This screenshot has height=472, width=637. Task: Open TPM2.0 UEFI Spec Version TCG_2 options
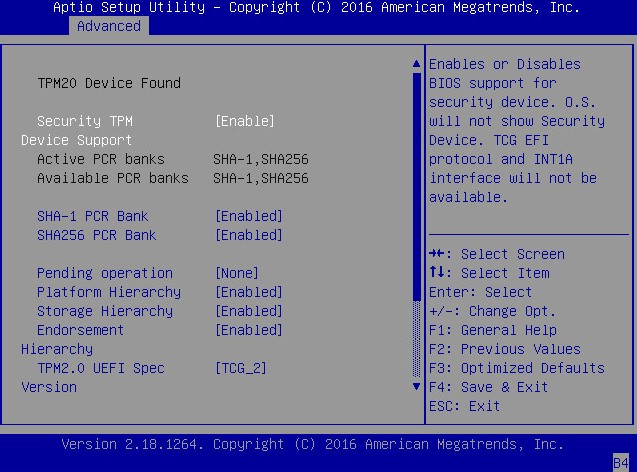[x=241, y=368]
